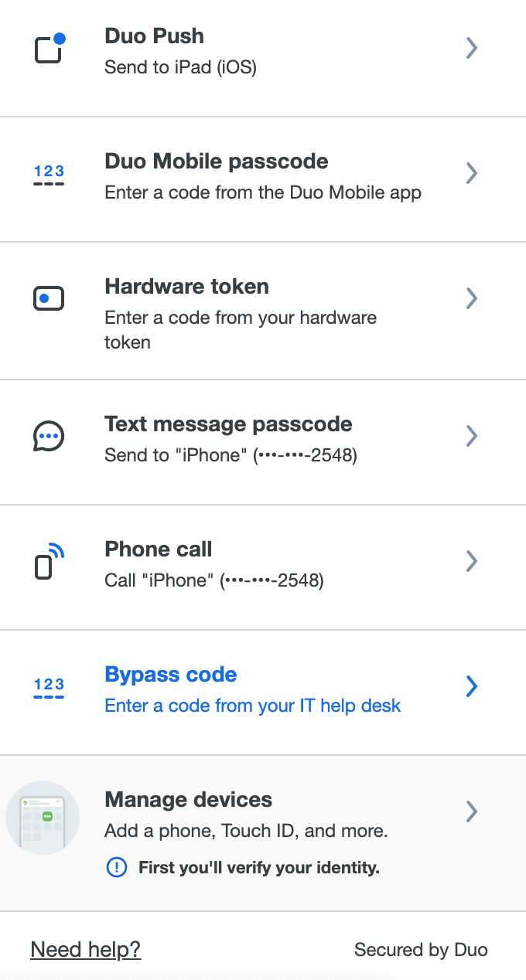Click the Manage devices phone illustration
Image resolution: width=526 pixels, height=980 pixels.
click(x=43, y=817)
